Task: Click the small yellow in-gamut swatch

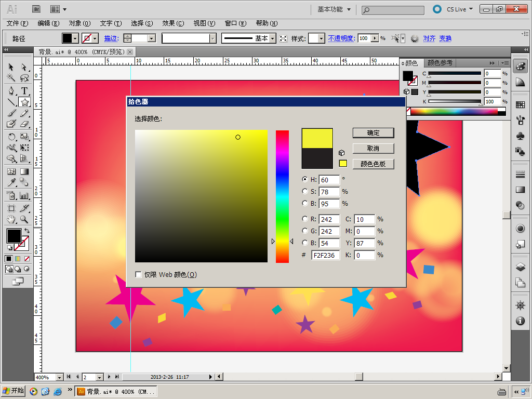Action: (343, 164)
